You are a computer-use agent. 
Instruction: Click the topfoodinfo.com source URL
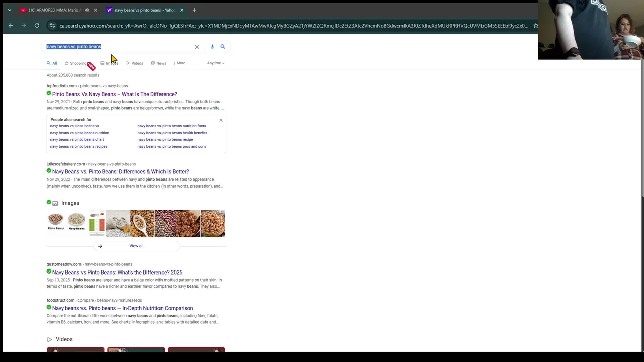click(87, 86)
